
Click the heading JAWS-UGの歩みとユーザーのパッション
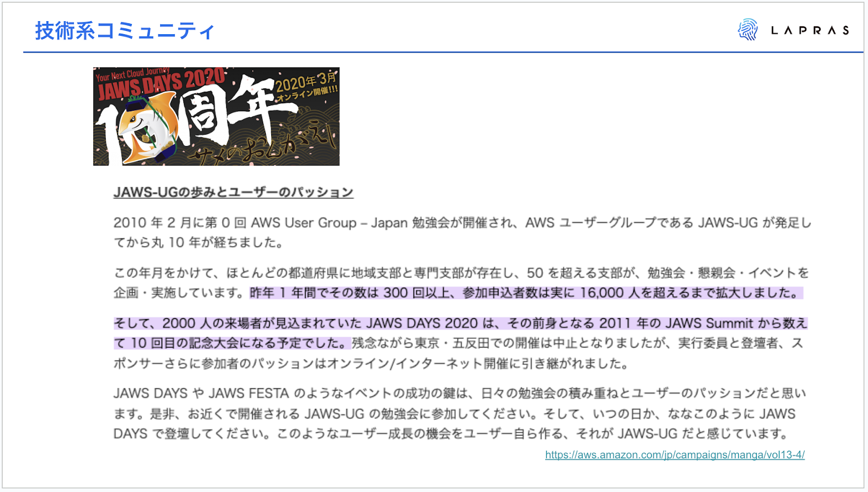pyautogui.click(x=233, y=192)
